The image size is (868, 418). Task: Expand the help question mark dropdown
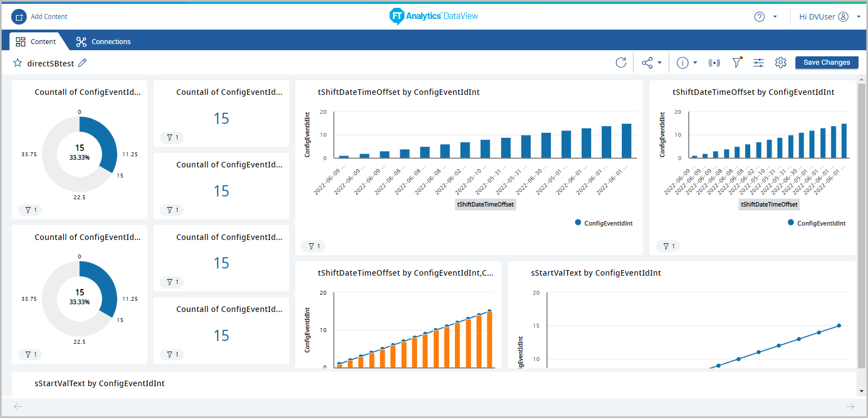775,17
